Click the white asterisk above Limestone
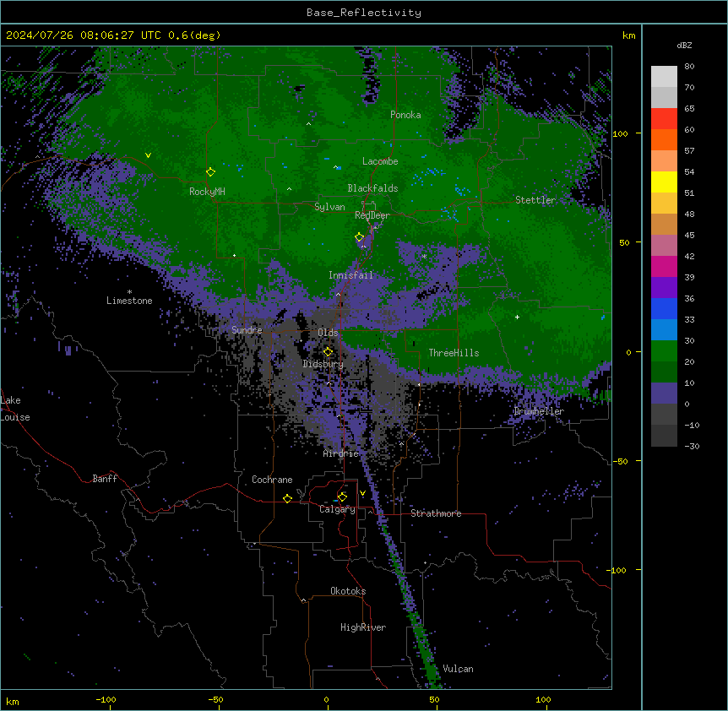Image resolution: width=728 pixels, height=711 pixels. pyautogui.click(x=129, y=292)
